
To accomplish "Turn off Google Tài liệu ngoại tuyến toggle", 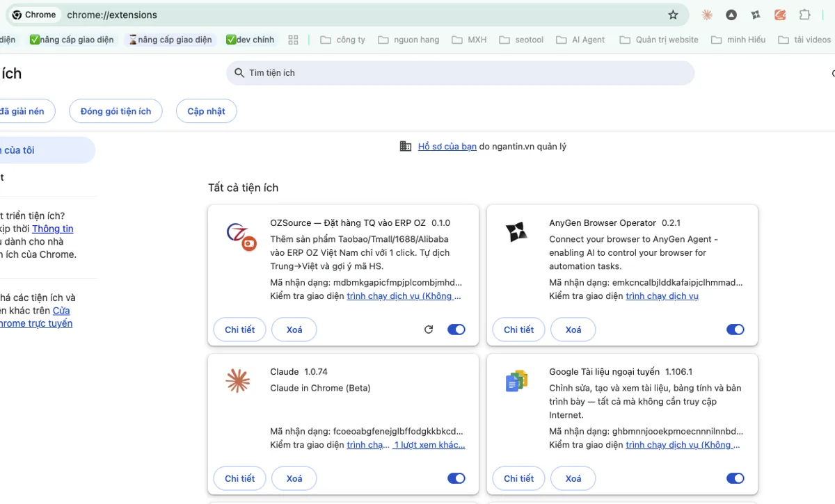I will click(x=735, y=478).
